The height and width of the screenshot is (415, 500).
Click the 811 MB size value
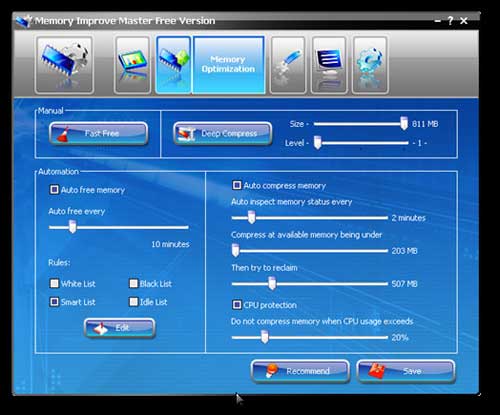pos(425,124)
